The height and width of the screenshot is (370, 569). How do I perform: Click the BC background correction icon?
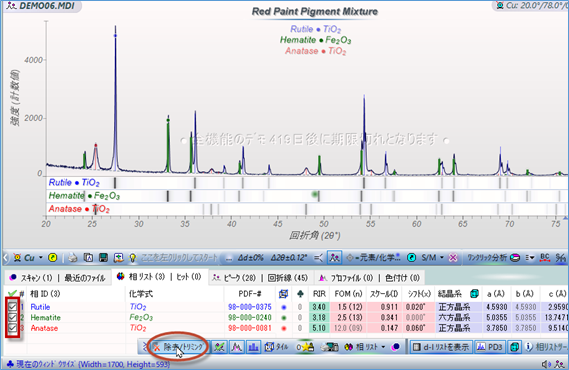click(545, 258)
